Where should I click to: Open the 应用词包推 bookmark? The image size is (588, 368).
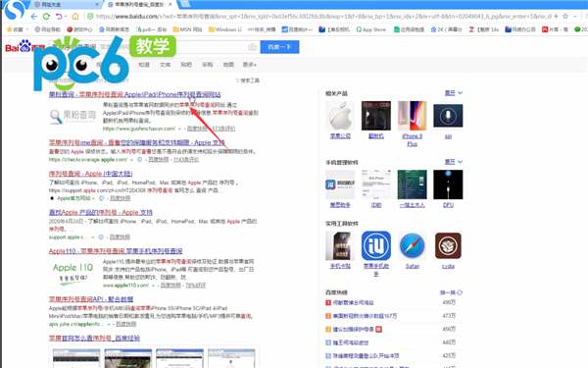[409, 29]
